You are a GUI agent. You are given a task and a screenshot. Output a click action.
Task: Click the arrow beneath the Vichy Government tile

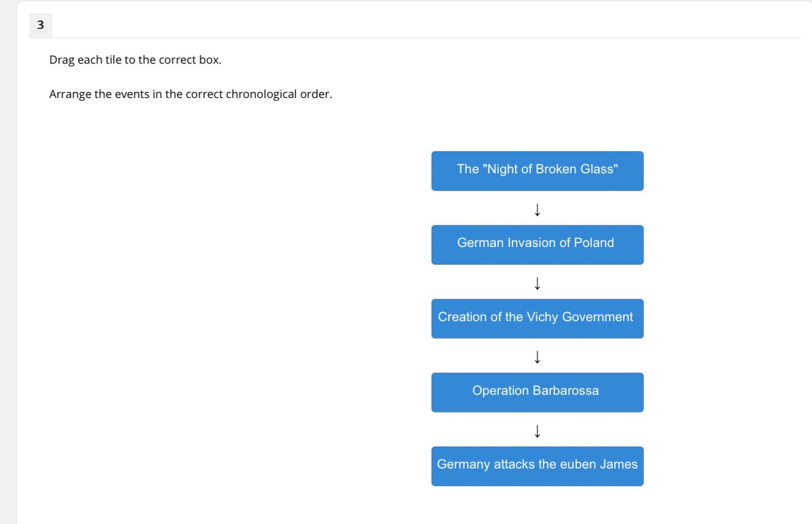click(x=537, y=357)
